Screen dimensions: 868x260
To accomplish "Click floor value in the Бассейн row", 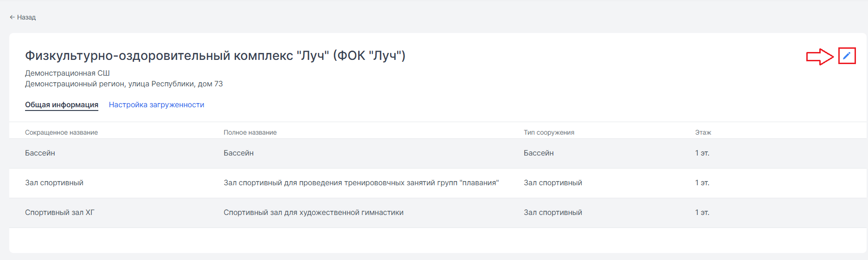I will 702,153.
